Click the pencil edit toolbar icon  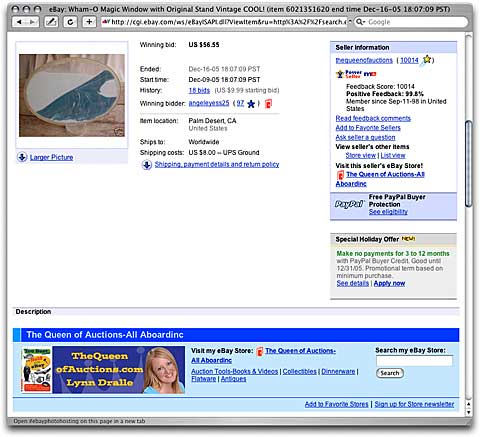[51, 22]
